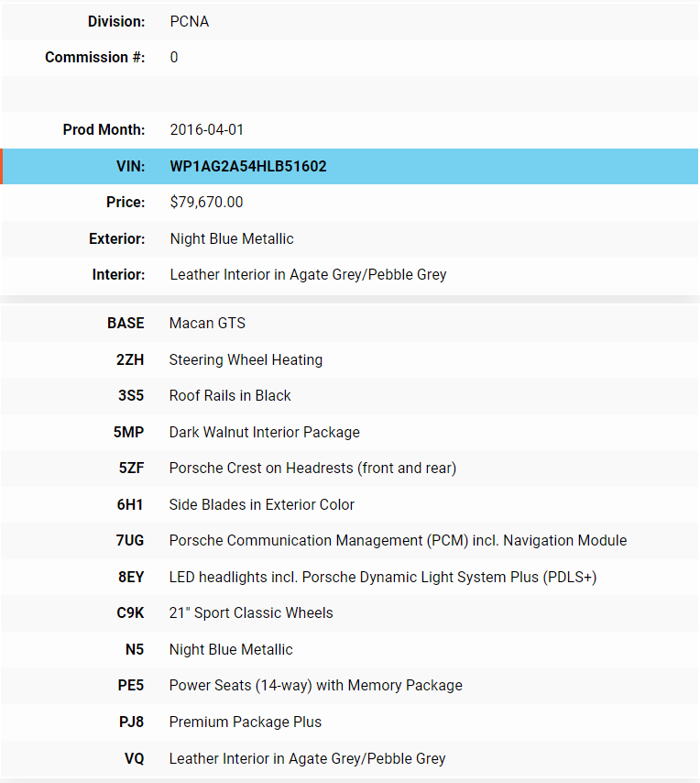Click the Division value PCNA

pyautogui.click(x=190, y=21)
